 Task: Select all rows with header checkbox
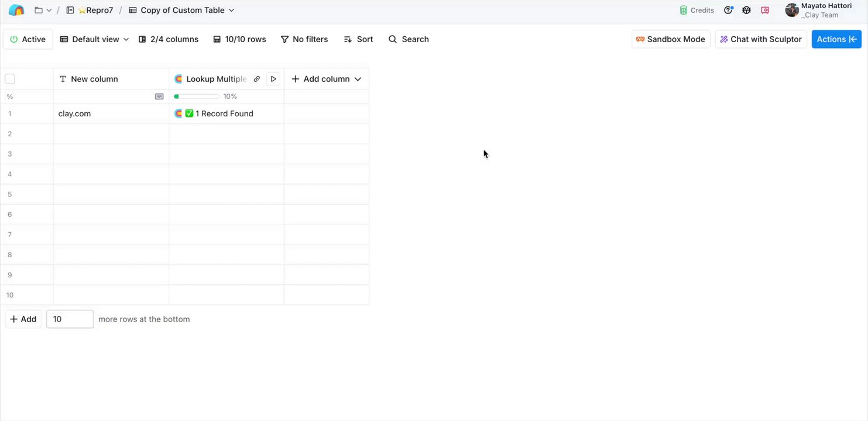[10, 79]
